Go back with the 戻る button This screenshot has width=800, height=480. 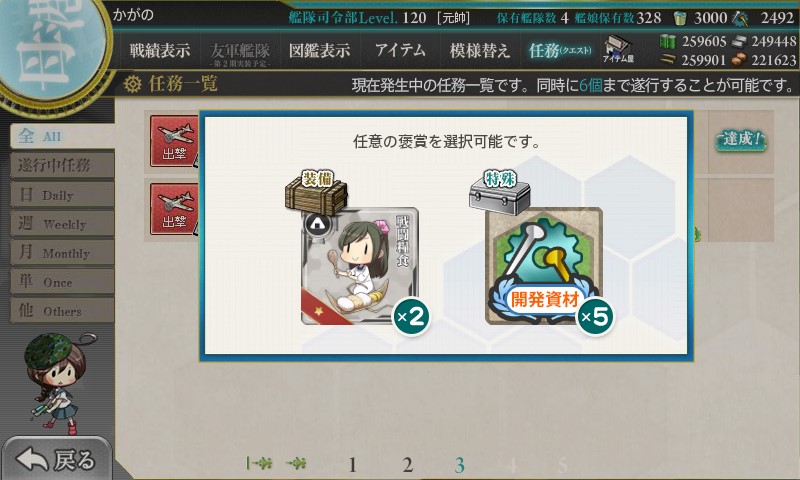coord(56,459)
